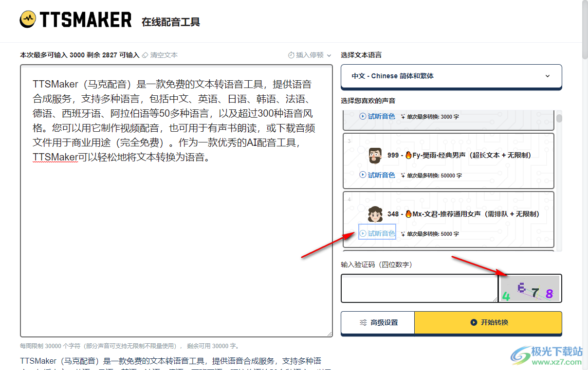Play 试听音色 preview for voice 999
The height and width of the screenshot is (370, 588).
click(377, 175)
